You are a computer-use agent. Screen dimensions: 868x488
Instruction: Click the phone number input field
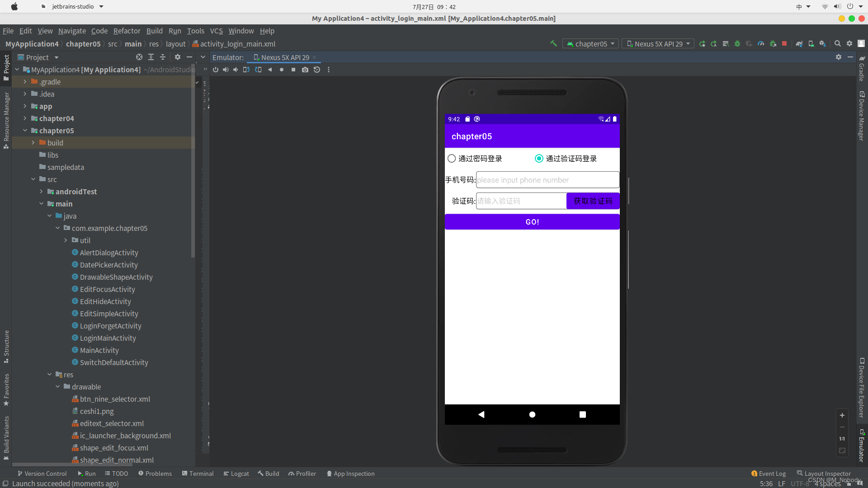click(x=547, y=180)
